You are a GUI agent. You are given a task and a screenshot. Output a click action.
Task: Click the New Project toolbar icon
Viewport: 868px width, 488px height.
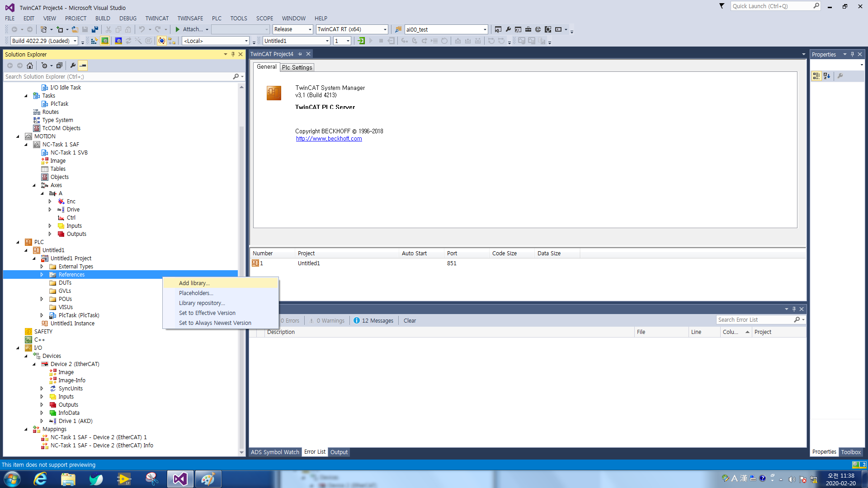[x=44, y=29]
